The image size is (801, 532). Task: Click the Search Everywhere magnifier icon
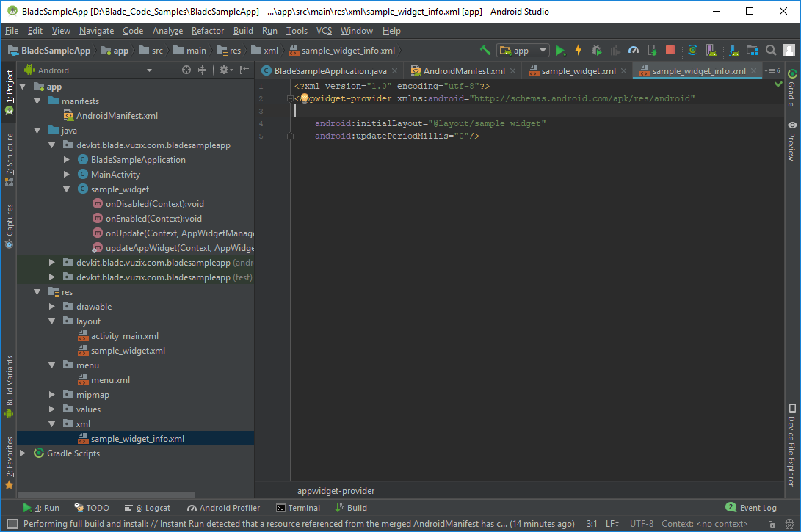pos(771,50)
